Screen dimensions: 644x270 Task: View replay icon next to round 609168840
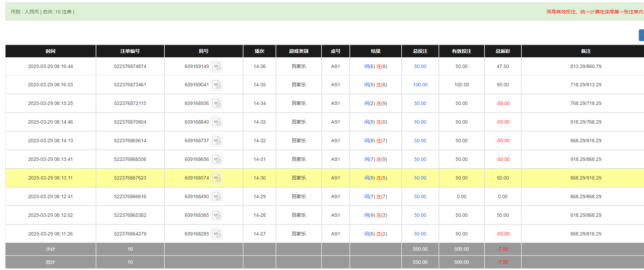click(217, 122)
